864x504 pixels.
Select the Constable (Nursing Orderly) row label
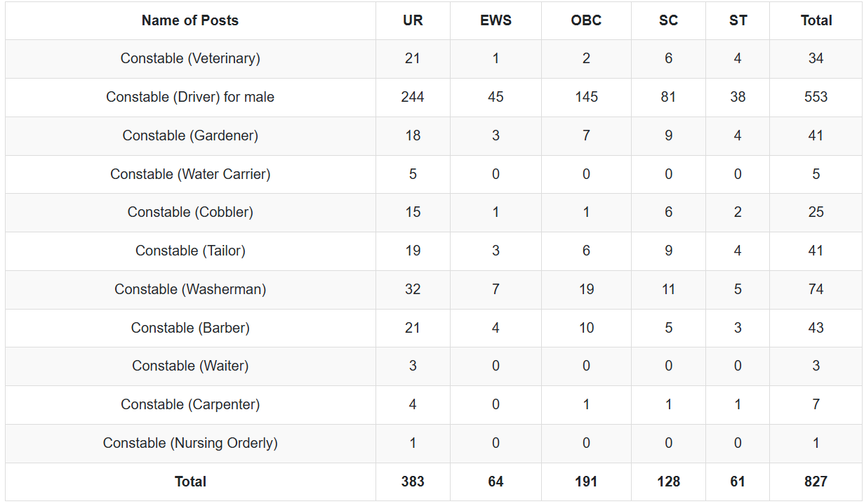click(190, 443)
